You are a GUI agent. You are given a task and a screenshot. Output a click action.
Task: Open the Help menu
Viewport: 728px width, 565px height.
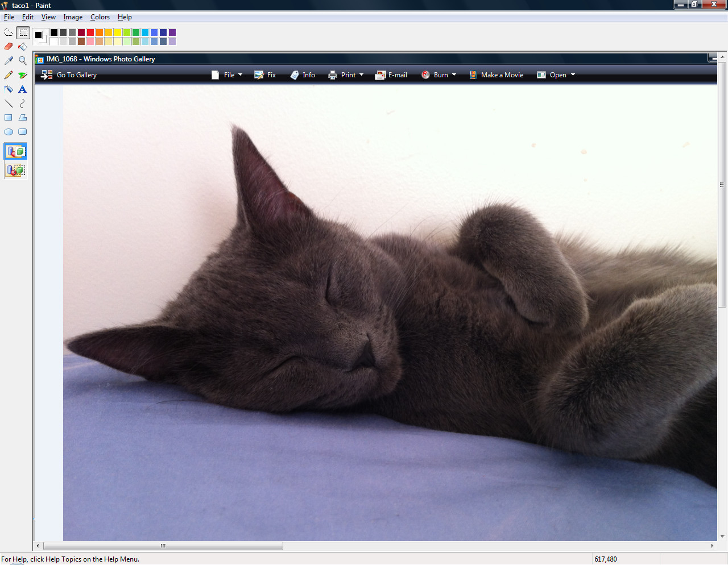(x=125, y=17)
